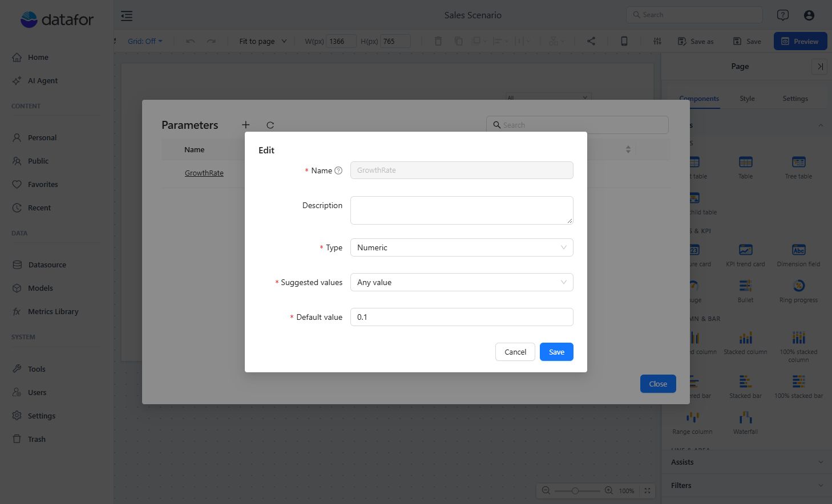Screen dimensions: 832x504
Task: Click the redo arrow in toolbar
Action: pyautogui.click(x=211, y=41)
